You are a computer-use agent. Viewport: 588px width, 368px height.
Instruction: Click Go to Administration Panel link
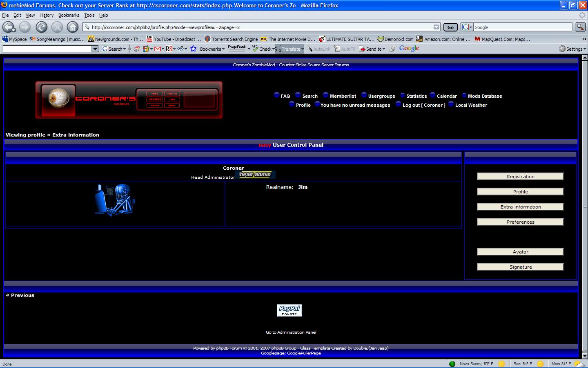coord(291,332)
